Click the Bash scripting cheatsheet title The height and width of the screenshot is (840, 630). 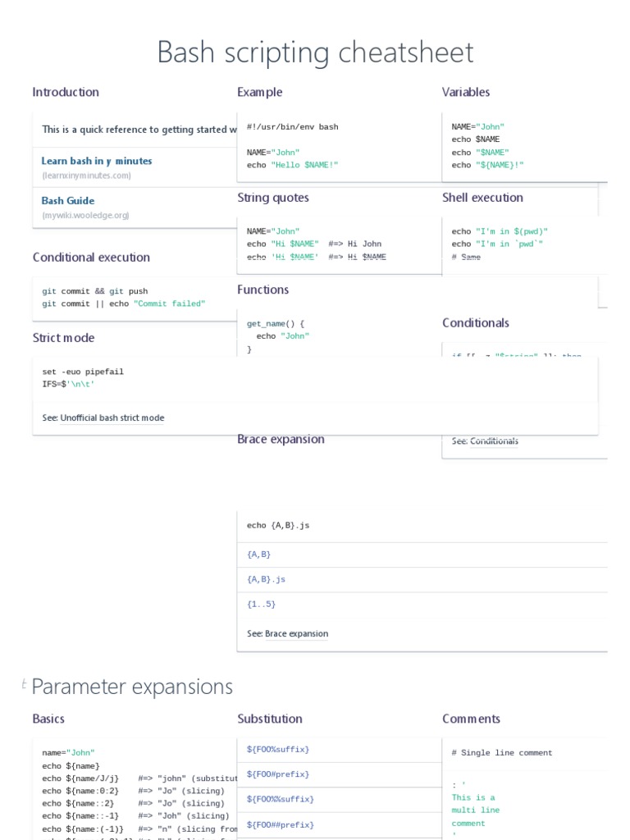315,52
